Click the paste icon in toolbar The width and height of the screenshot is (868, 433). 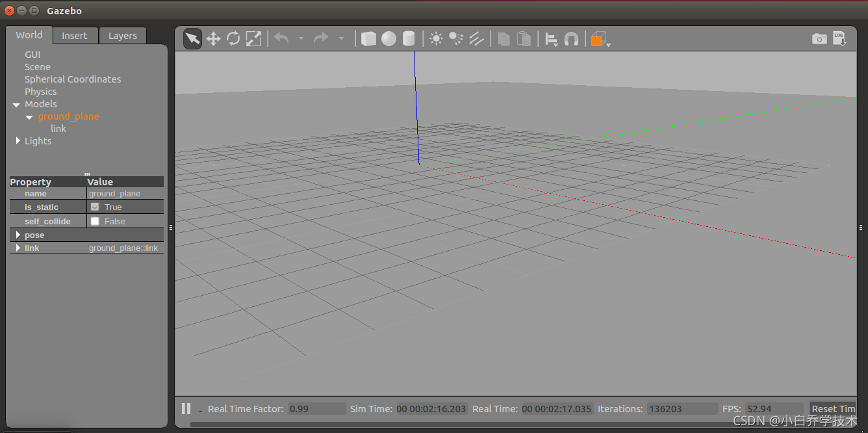524,39
